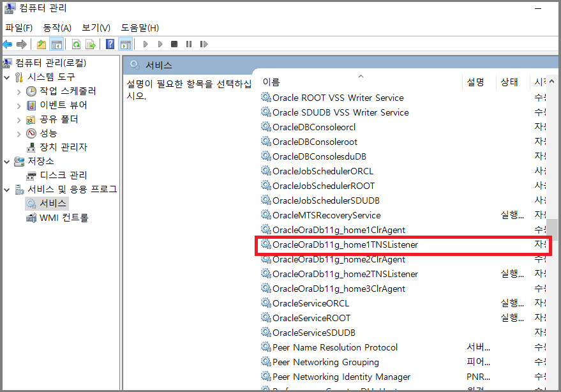This screenshot has width=561, height=392.
Task: Click the services list scroll-up arrow
Action: pos(551,82)
